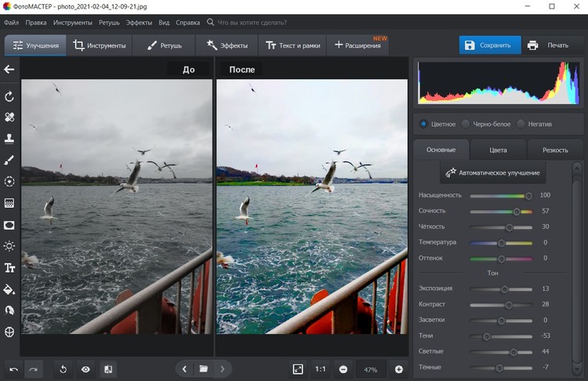The height and width of the screenshot is (381, 588).
Task: Toggle the before/after compare view icon
Action: [108, 368]
